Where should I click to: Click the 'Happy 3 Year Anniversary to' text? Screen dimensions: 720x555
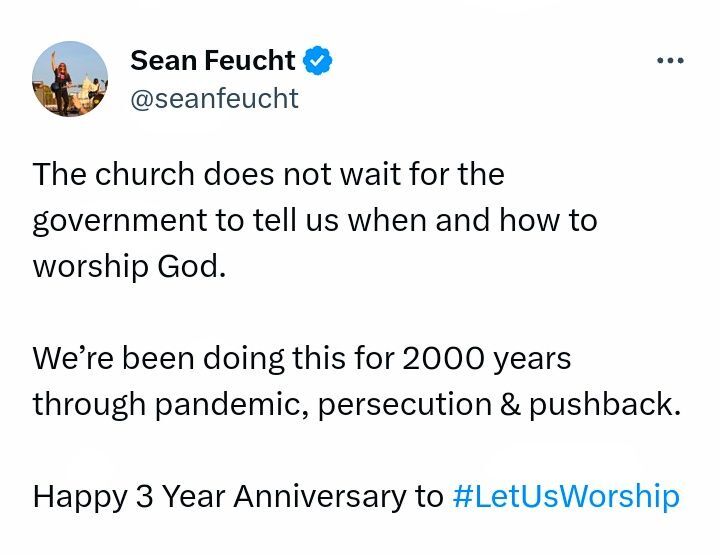pyautogui.click(x=237, y=496)
